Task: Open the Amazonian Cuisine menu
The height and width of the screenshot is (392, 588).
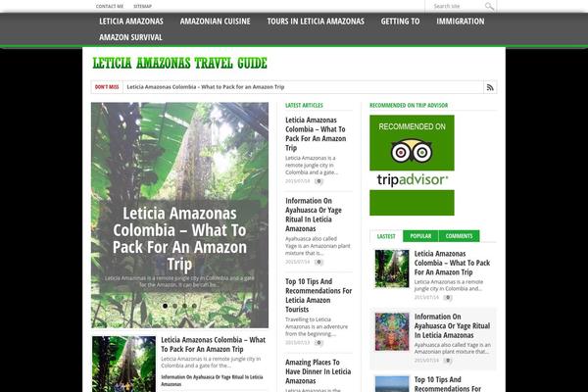Action: 215,22
